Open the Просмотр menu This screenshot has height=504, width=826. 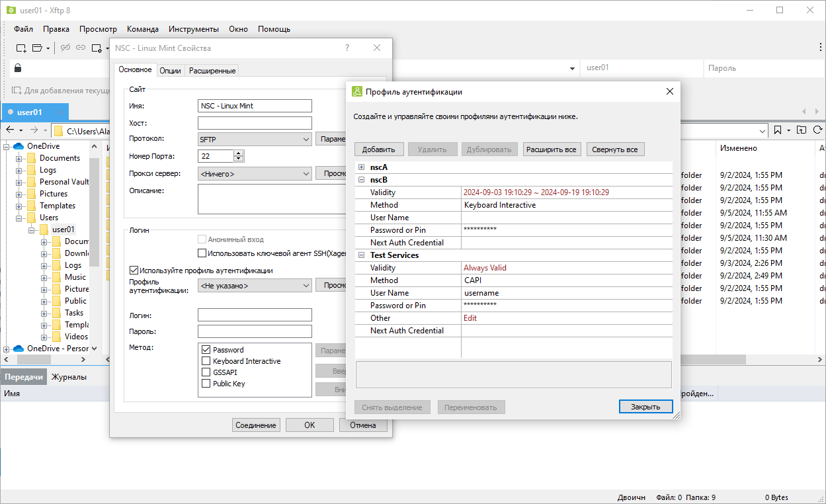[98, 29]
